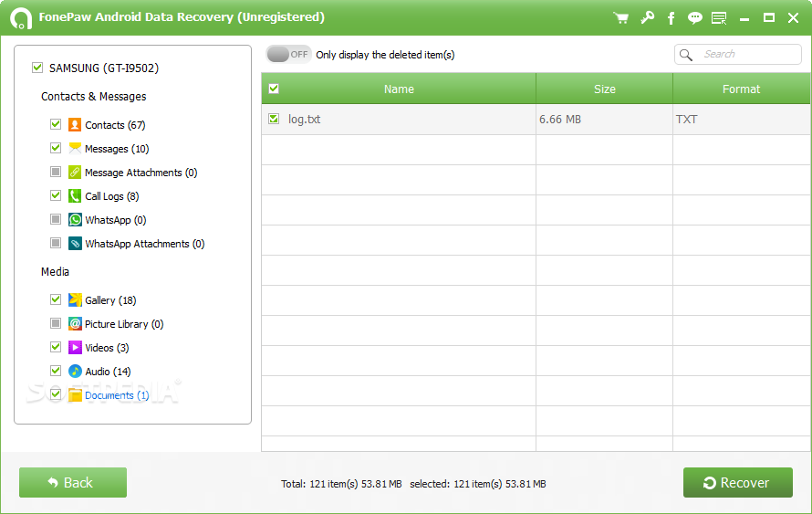Click the Videos play icon

(x=75, y=347)
